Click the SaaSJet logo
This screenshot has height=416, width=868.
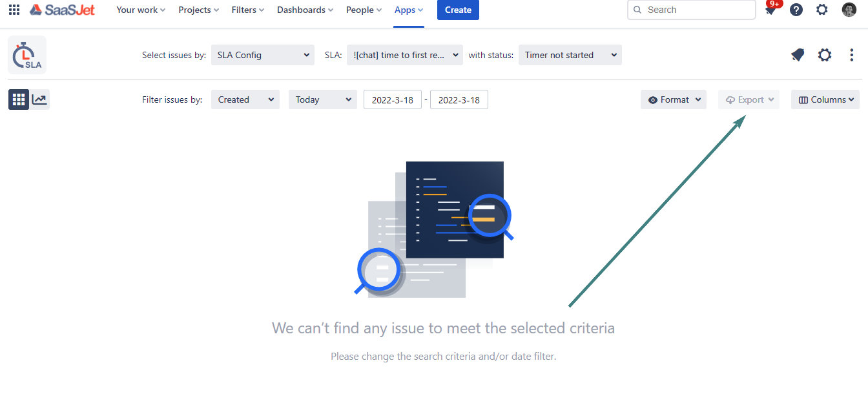(x=63, y=10)
